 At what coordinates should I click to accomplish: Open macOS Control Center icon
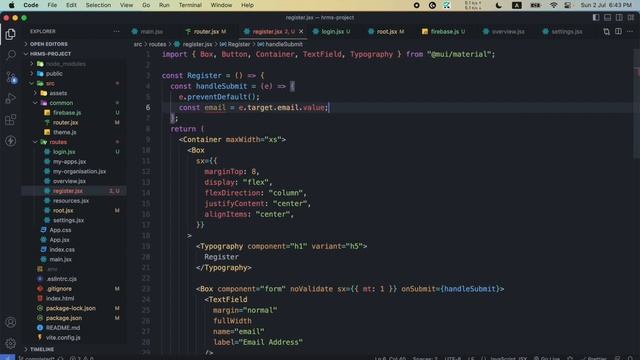click(568, 5)
